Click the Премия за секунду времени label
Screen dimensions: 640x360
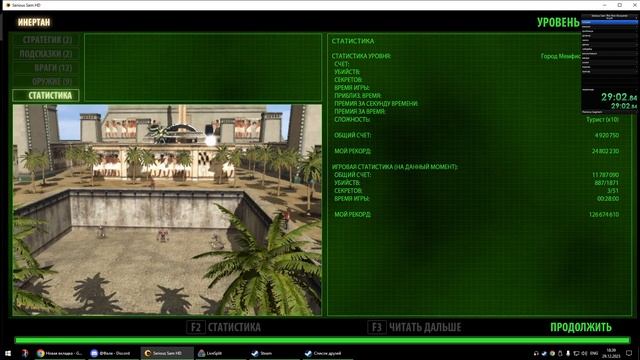click(x=376, y=104)
